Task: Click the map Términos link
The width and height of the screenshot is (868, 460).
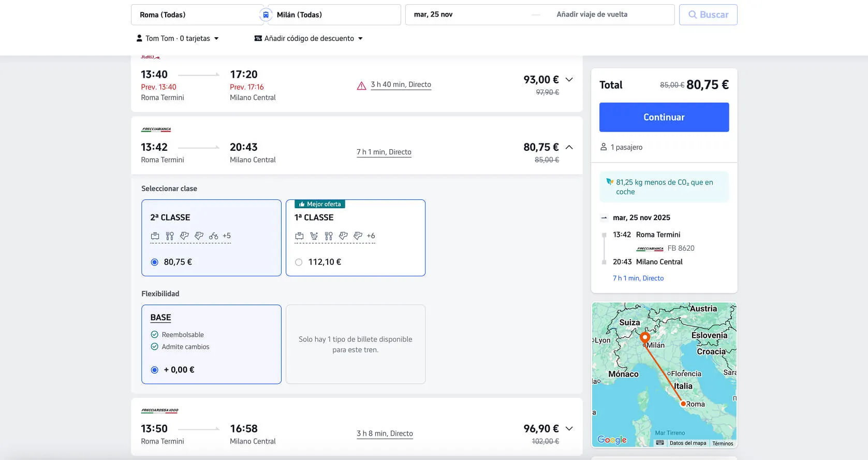Action: click(x=723, y=443)
